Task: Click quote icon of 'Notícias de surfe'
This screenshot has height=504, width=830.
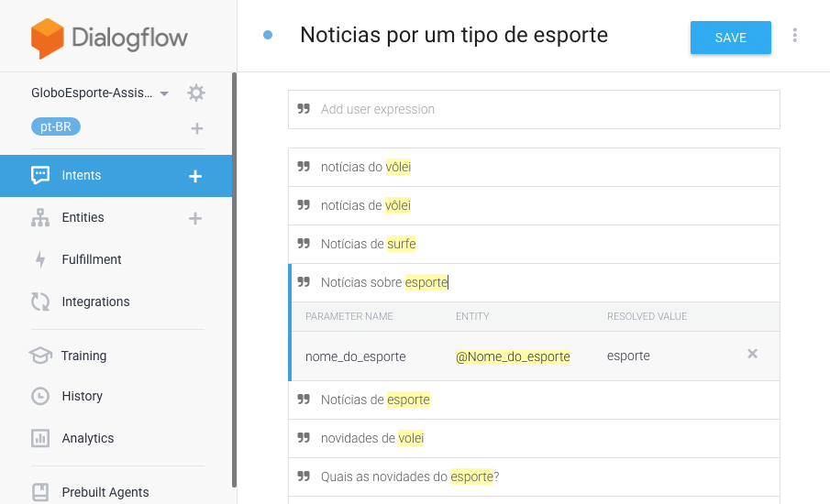Action: [304, 244]
